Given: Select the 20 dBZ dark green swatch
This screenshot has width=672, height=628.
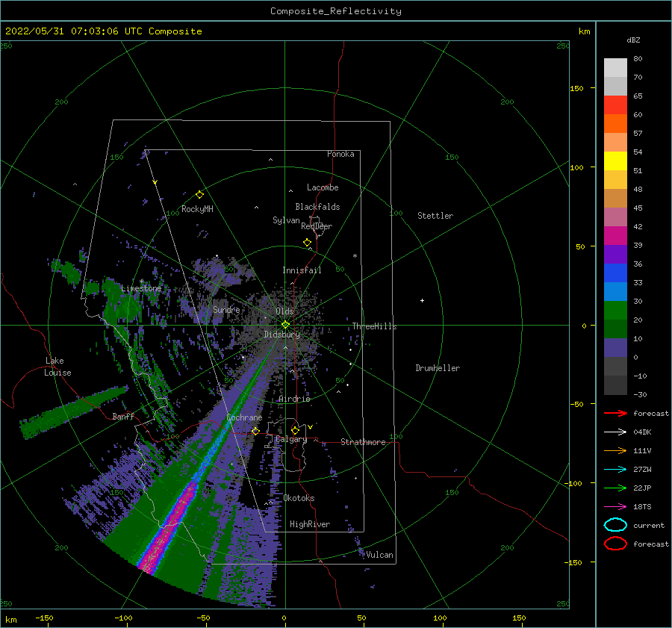Looking at the screenshot, I should [x=615, y=329].
